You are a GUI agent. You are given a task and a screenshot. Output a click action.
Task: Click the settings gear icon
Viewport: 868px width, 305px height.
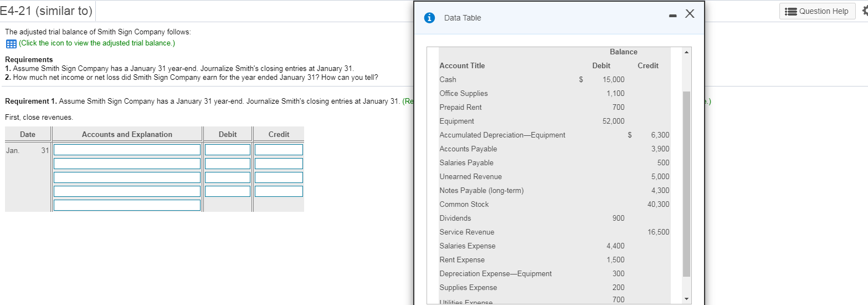tap(864, 11)
